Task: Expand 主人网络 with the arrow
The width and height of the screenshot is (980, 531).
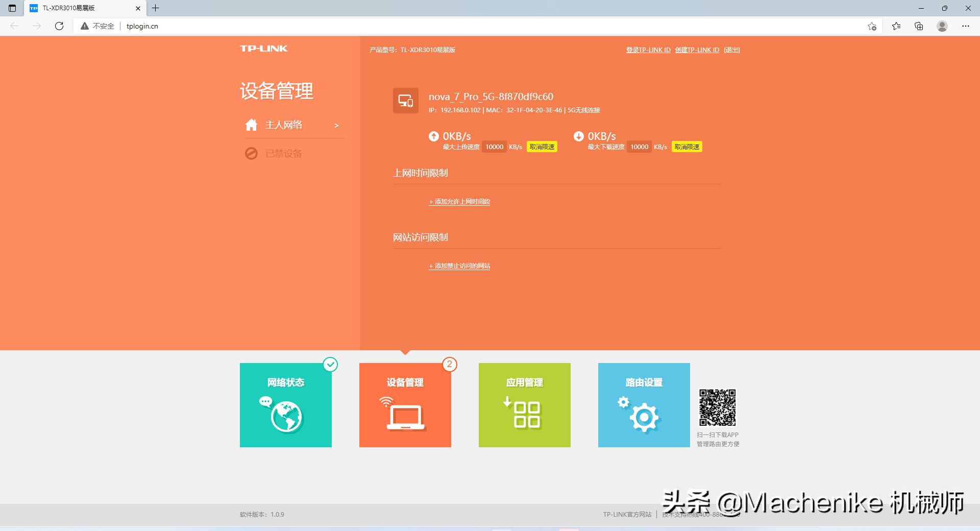Action: click(x=336, y=126)
